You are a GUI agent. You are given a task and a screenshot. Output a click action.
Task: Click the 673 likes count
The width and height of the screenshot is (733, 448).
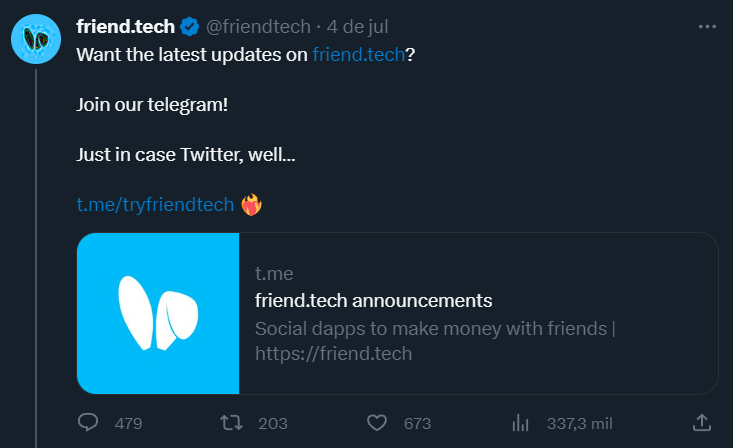pyautogui.click(x=417, y=423)
